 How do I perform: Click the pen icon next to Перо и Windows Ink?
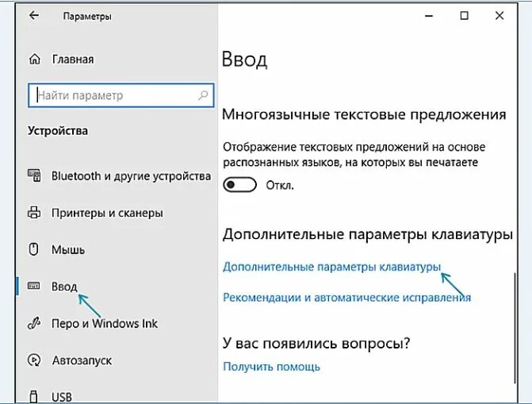34,323
